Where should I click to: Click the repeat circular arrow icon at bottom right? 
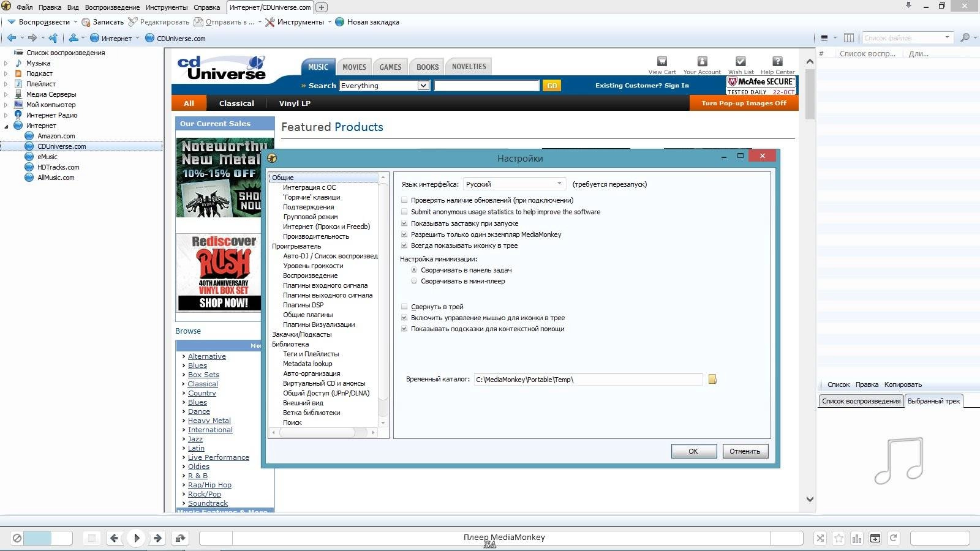(x=894, y=538)
